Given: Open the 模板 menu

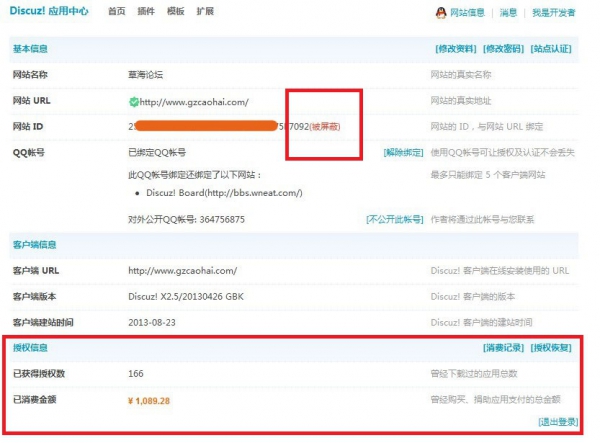Looking at the screenshot, I should (176, 11).
